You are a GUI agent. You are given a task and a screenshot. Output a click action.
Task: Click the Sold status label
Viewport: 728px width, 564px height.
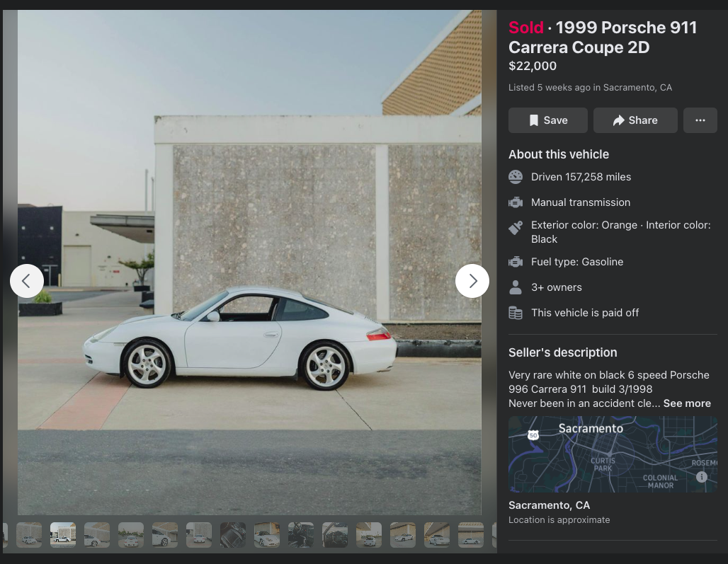coord(526,28)
